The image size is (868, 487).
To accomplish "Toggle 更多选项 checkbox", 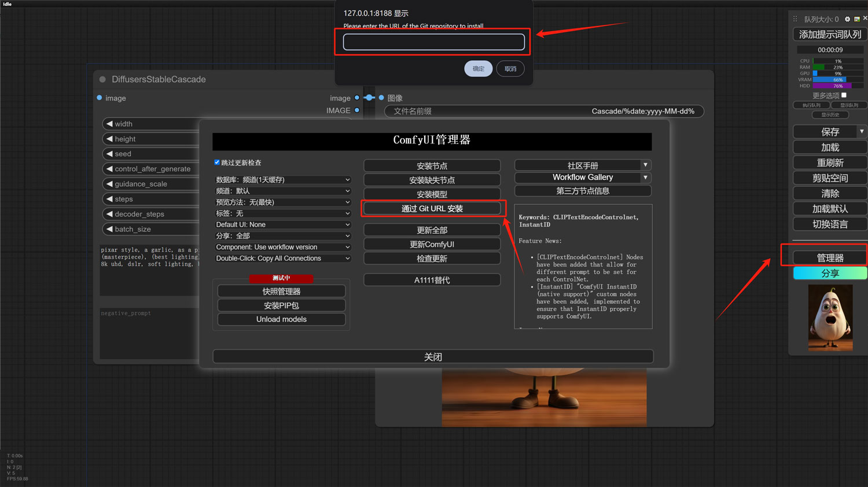I will pos(844,95).
